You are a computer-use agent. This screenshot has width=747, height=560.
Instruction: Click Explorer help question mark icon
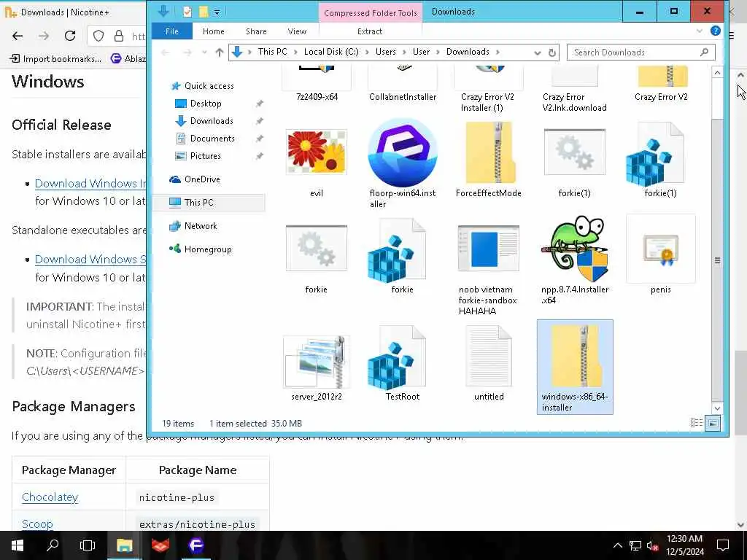tap(715, 31)
